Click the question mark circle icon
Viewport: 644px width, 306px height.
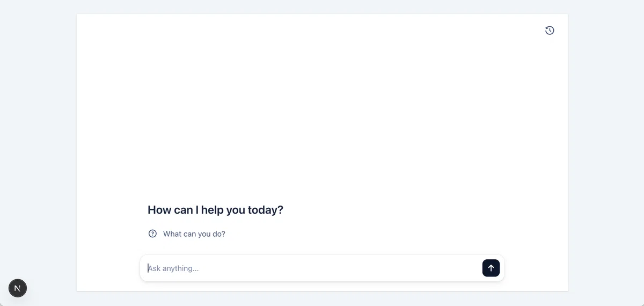point(152,234)
